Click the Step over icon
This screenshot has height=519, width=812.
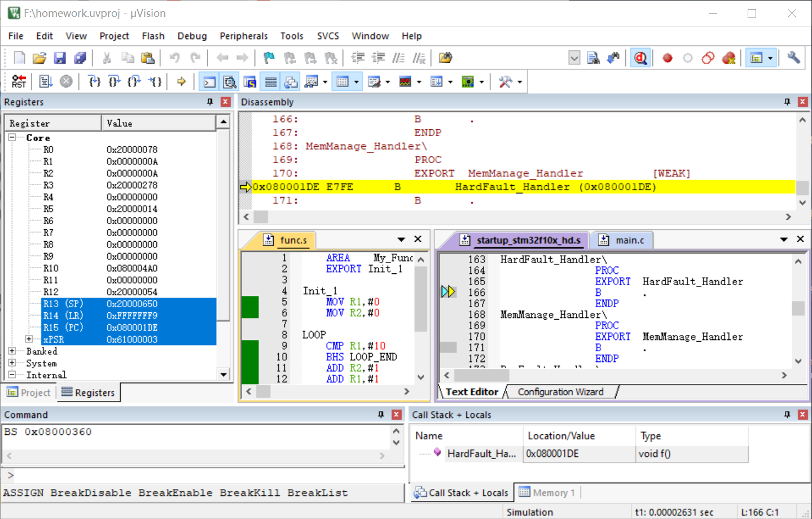coord(115,81)
